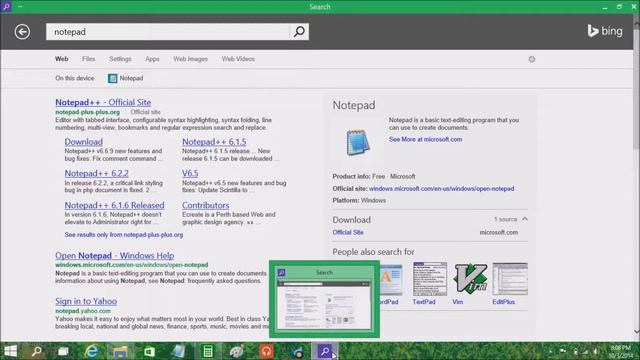Click See More at microsoft.com link
Viewport: 640px width, 360px height.
425,139
